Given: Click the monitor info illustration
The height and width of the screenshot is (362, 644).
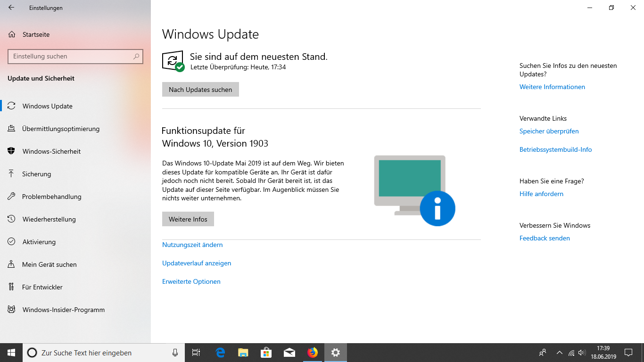Looking at the screenshot, I should pos(415,190).
